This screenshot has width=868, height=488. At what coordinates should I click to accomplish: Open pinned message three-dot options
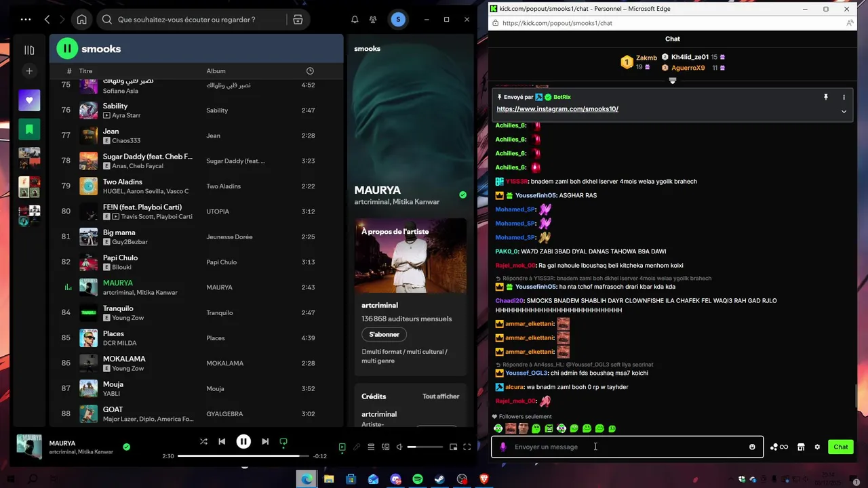point(844,98)
